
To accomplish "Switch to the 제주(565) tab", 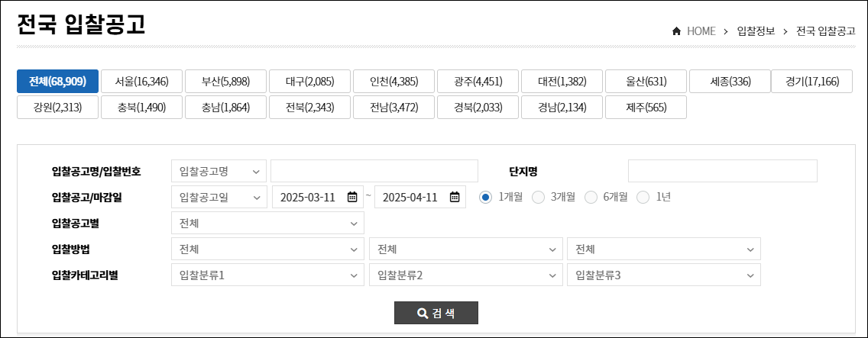I will tap(646, 108).
